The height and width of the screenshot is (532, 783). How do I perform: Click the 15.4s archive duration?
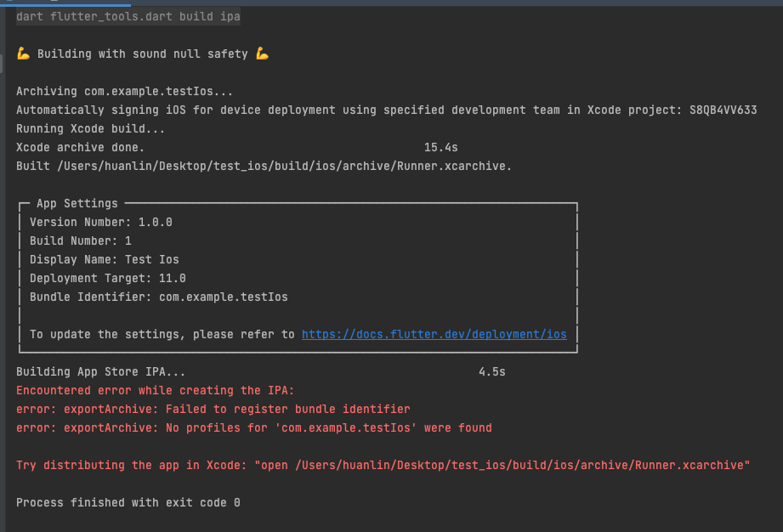[441, 147]
